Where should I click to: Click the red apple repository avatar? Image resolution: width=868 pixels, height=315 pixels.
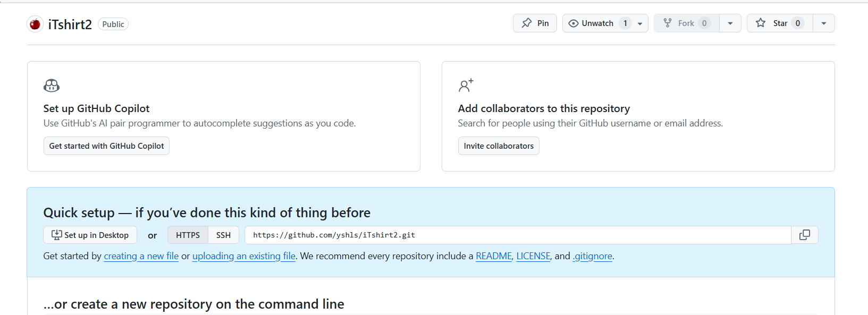click(x=35, y=24)
